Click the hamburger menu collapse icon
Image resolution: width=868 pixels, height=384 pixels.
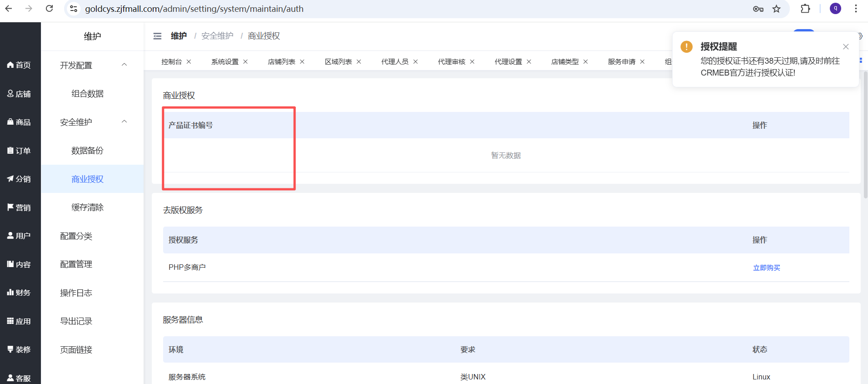pos(157,36)
